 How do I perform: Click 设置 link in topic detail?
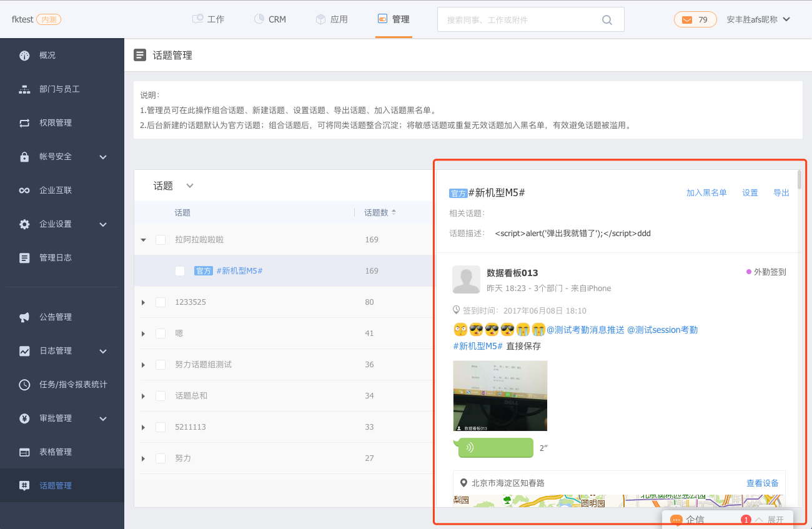pyautogui.click(x=750, y=193)
